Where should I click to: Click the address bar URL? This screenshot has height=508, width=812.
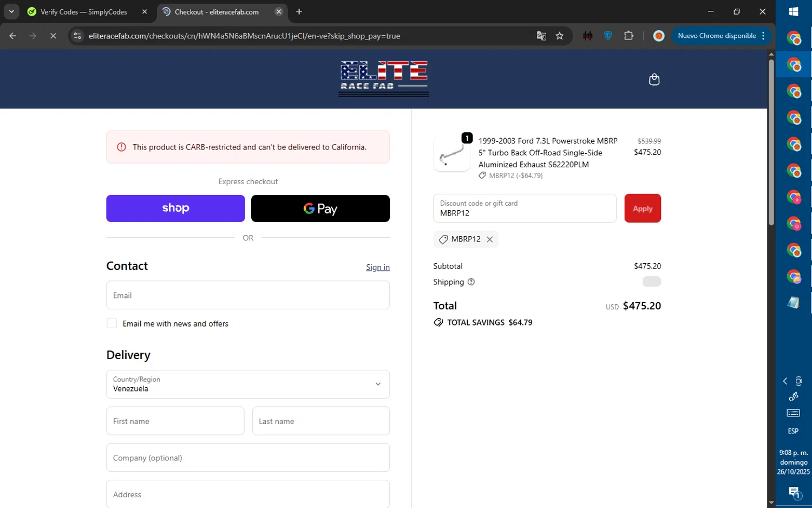point(244,36)
